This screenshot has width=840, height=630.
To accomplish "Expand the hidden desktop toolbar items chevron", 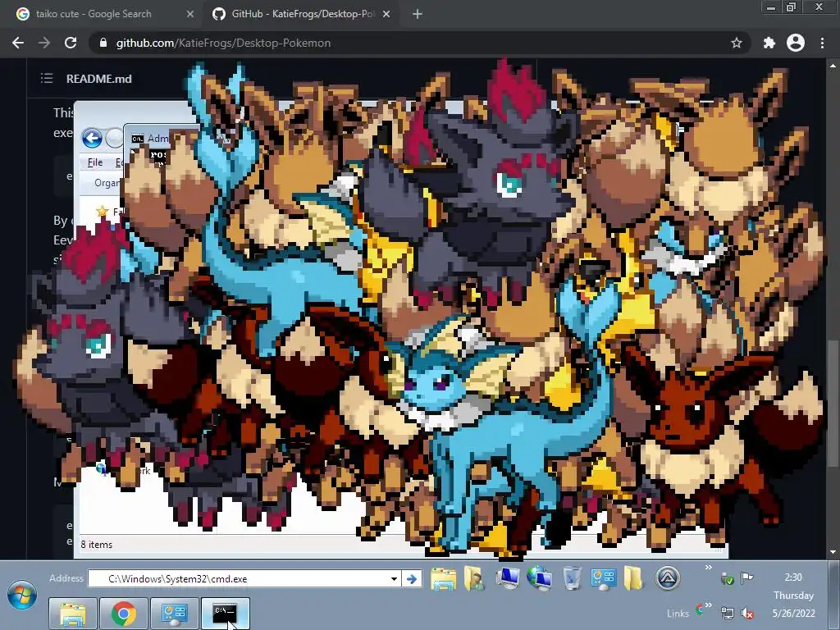I will [708, 568].
